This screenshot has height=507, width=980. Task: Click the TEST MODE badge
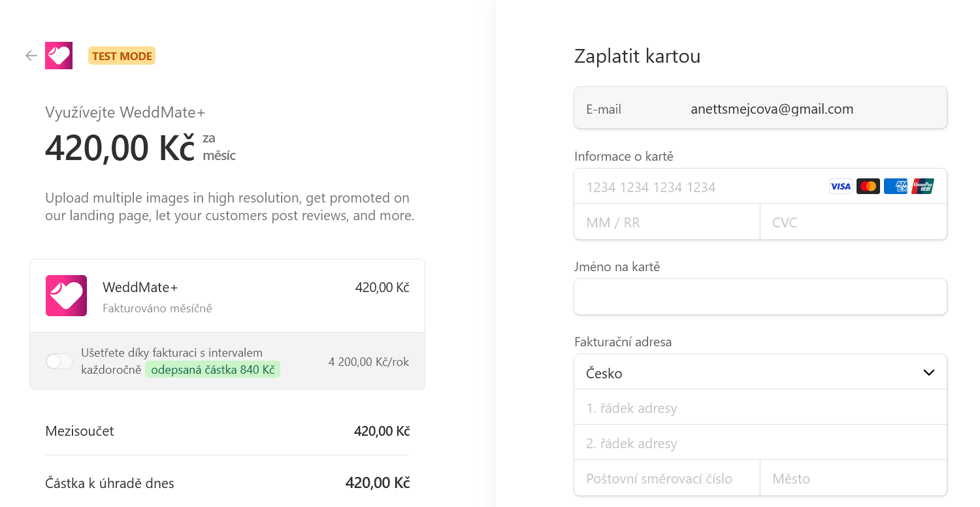[122, 56]
